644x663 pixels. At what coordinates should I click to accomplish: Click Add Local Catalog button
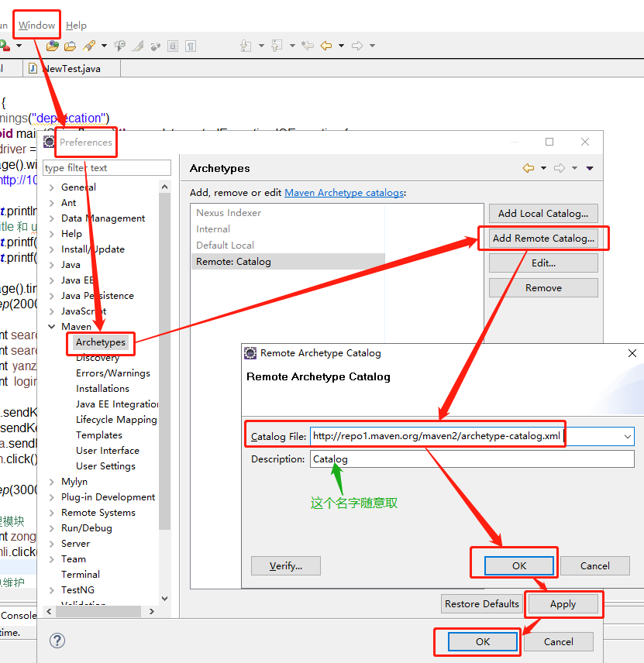pyautogui.click(x=543, y=214)
